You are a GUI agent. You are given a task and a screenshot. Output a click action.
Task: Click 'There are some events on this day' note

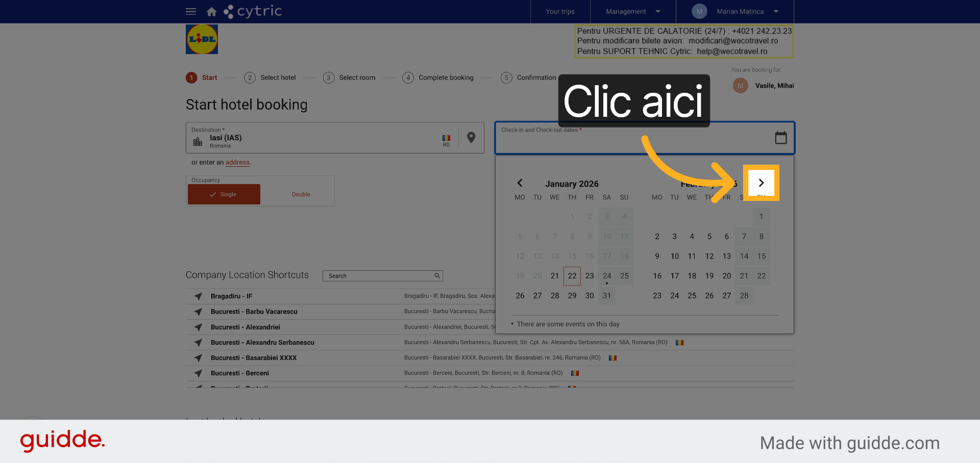pos(568,324)
